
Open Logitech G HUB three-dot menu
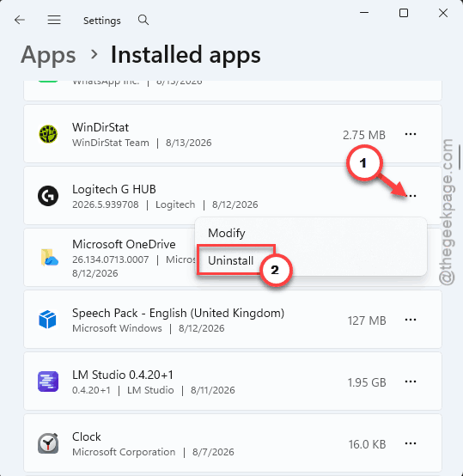point(411,196)
